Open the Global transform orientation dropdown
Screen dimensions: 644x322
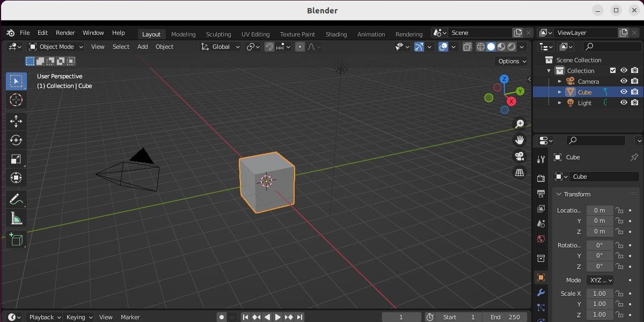[220, 47]
